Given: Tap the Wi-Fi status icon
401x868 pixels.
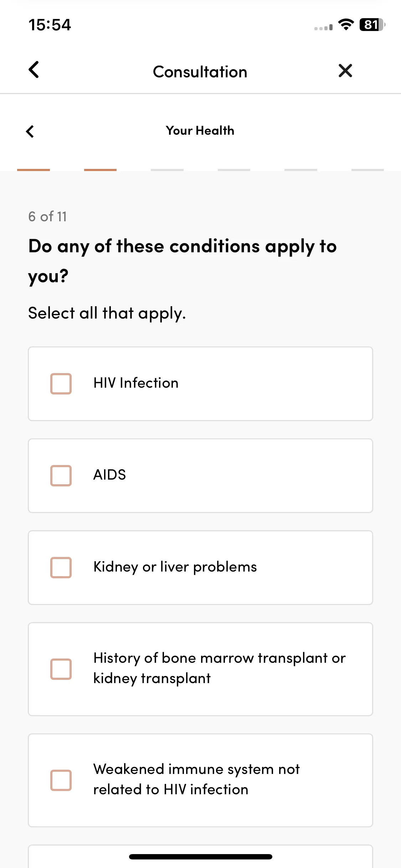Looking at the screenshot, I should 346,25.
